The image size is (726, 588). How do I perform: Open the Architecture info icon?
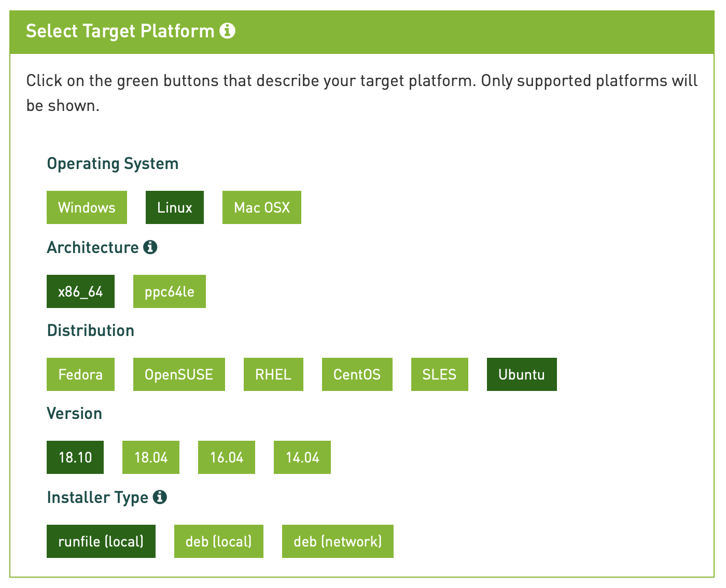(x=150, y=247)
